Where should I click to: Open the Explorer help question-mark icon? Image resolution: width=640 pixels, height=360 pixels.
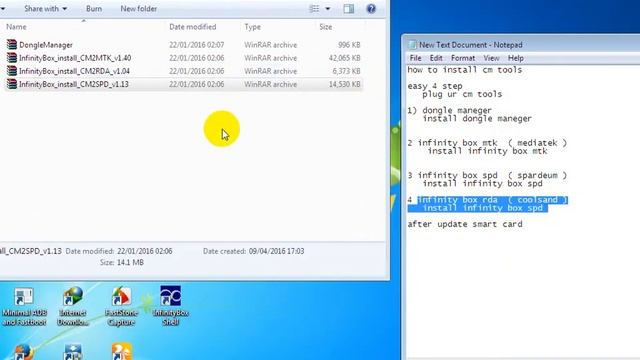coord(371,9)
